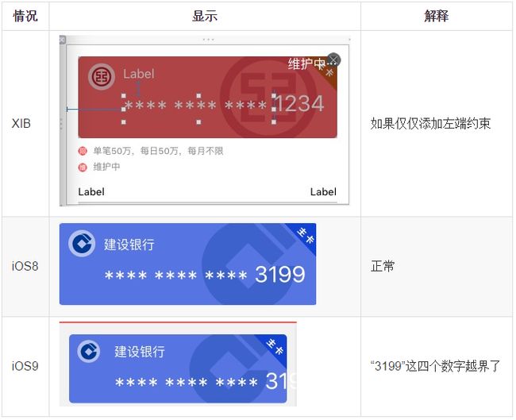Image resolution: width=516 pixels, height=420 pixels.
Task: Click the 情况 column header
Action: (25, 16)
